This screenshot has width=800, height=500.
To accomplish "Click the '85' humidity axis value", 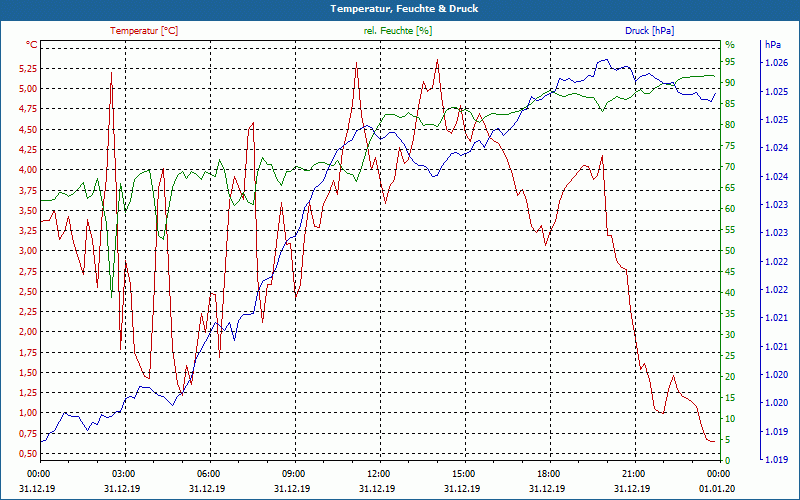I will pos(730,104).
